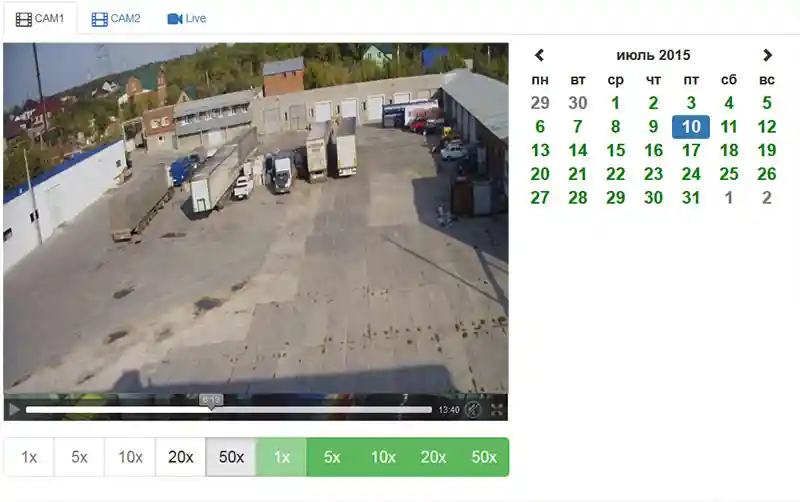Click the surveillance video frame

[255, 220]
